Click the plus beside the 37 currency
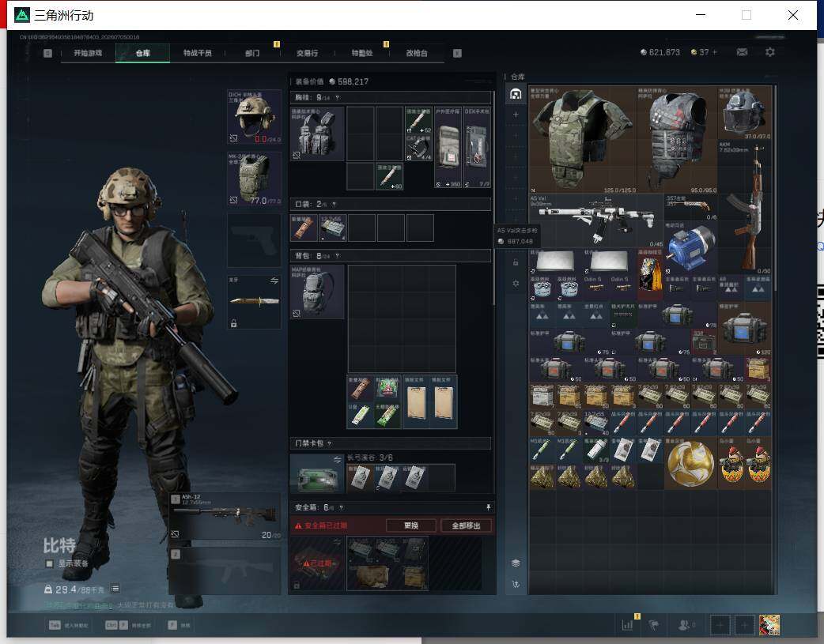The image size is (824, 644). [714, 52]
